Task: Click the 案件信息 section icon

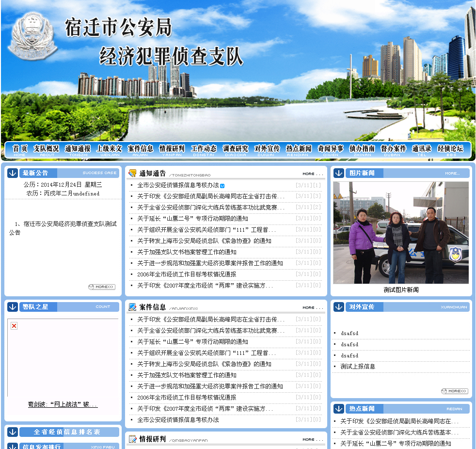Action: point(132,307)
